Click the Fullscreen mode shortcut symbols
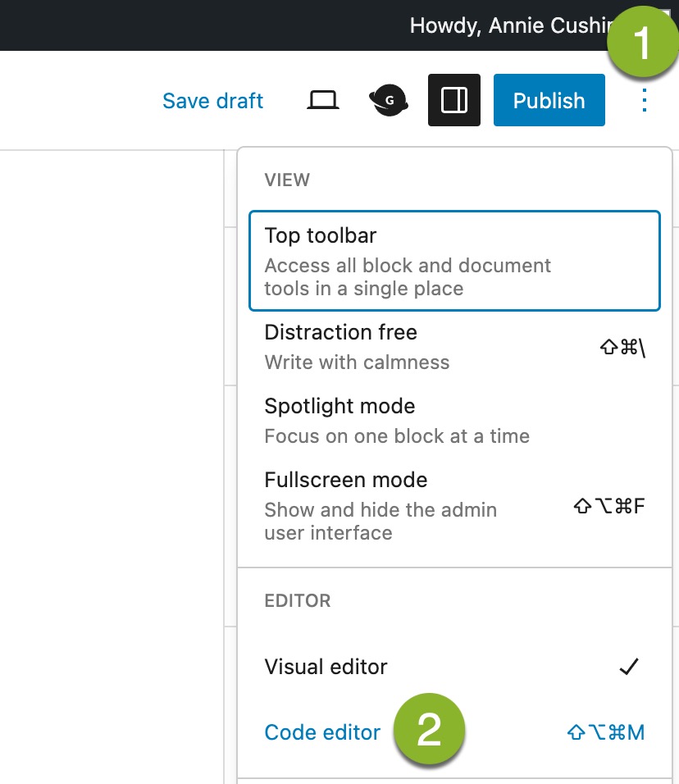Viewport: 679px width, 784px height. click(608, 505)
